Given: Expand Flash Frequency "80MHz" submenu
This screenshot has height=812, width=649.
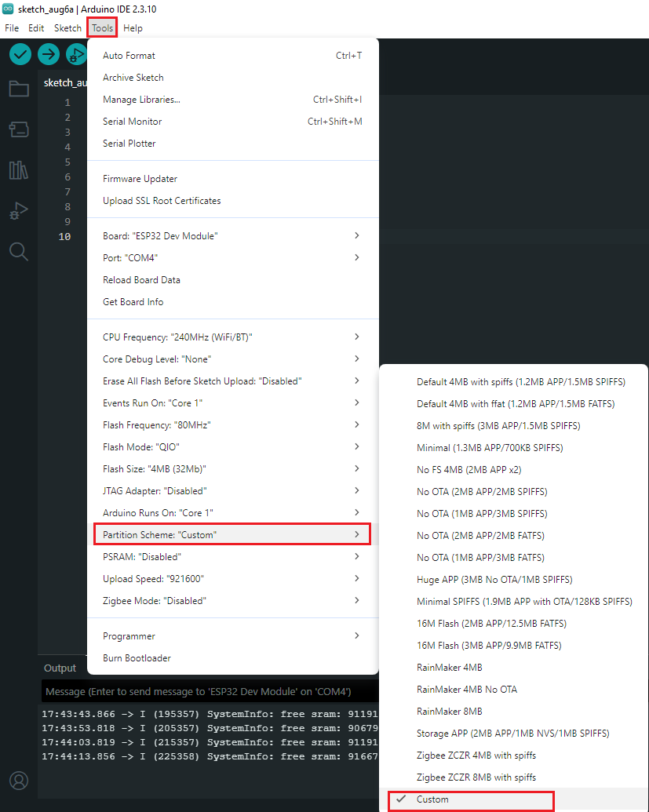Looking at the screenshot, I should (x=233, y=425).
